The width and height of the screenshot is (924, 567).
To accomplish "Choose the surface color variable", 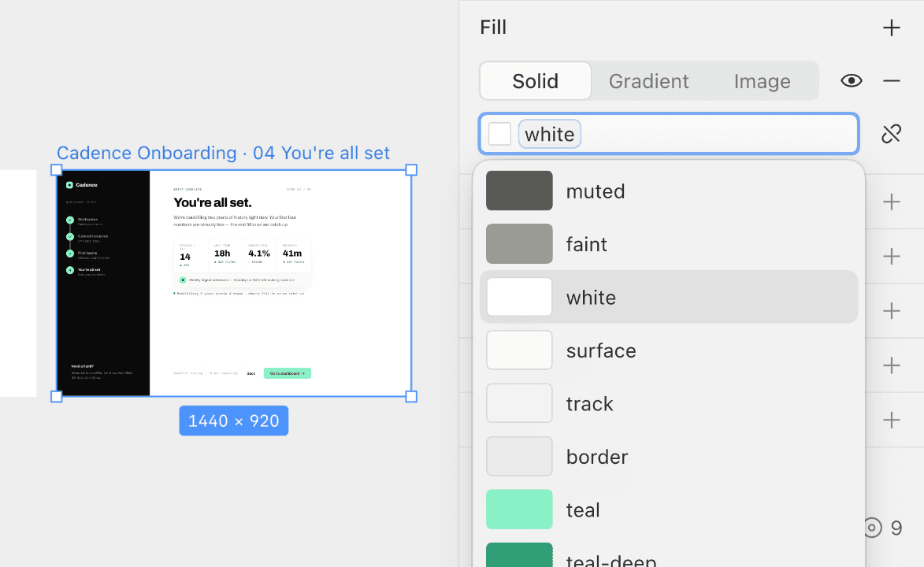I will point(669,350).
